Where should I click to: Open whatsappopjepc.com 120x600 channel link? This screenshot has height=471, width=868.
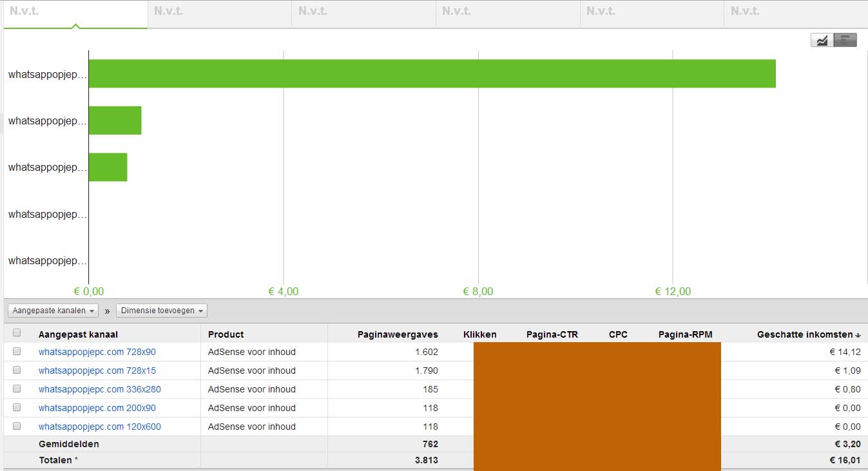(x=100, y=427)
